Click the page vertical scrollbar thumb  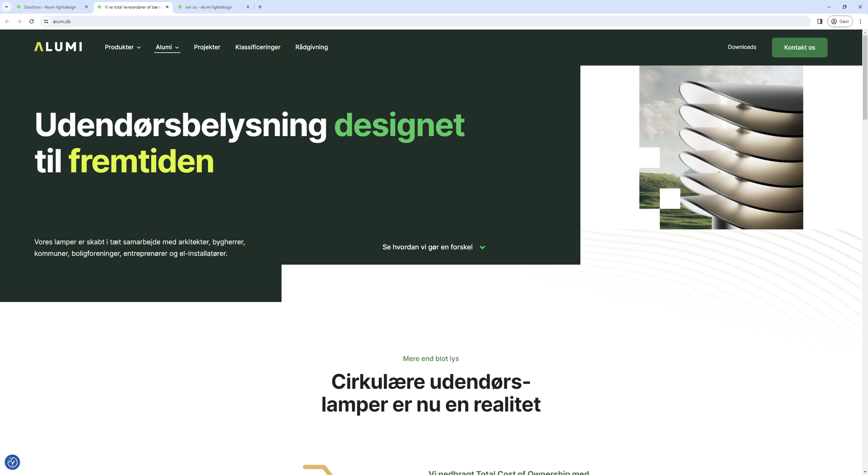(x=865, y=77)
